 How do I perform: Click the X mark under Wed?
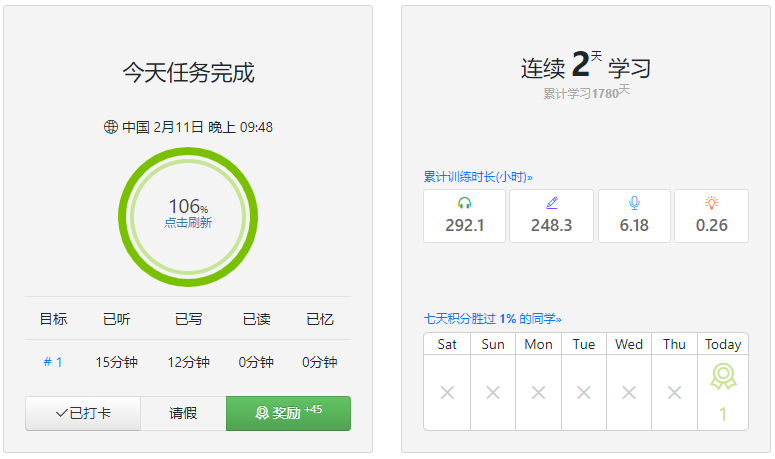click(x=629, y=393)
